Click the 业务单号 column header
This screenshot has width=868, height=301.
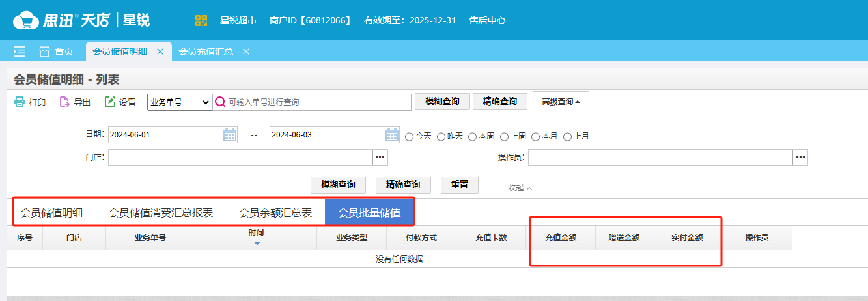[x=150, y=238]
